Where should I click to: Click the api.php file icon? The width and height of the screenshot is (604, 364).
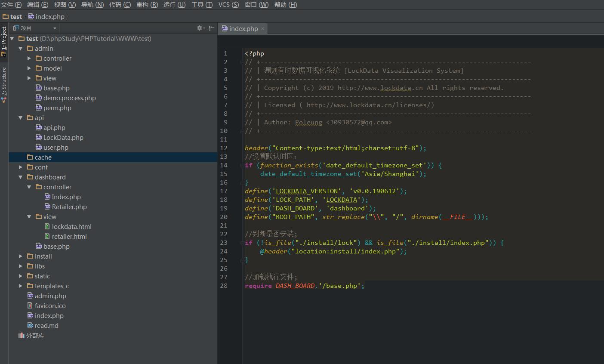(39, 128)
